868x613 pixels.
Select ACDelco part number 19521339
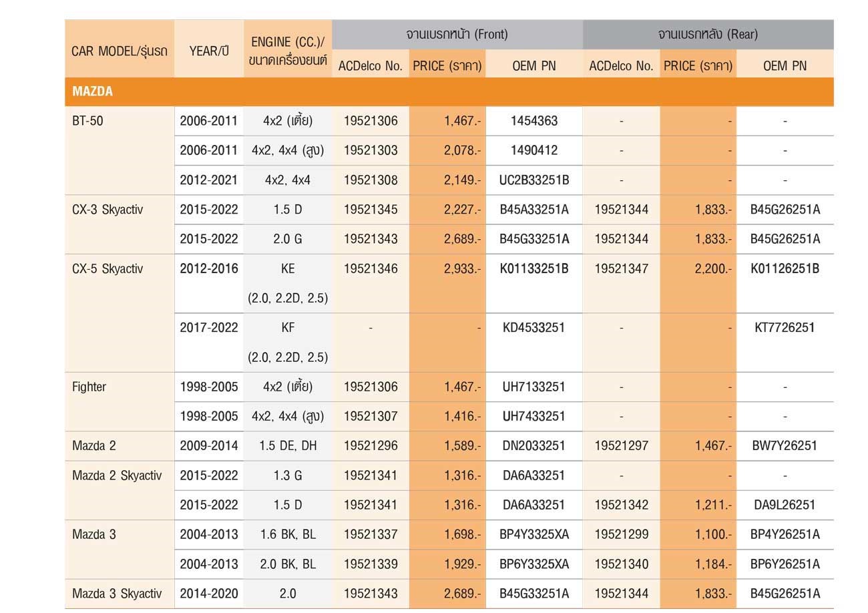click(371, 564)
